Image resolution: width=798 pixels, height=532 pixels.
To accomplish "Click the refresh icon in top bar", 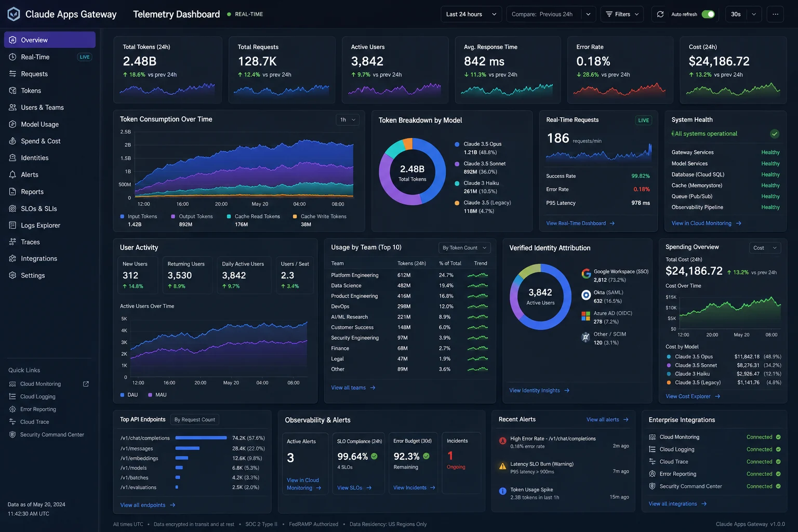I will [x=660, y=14].
